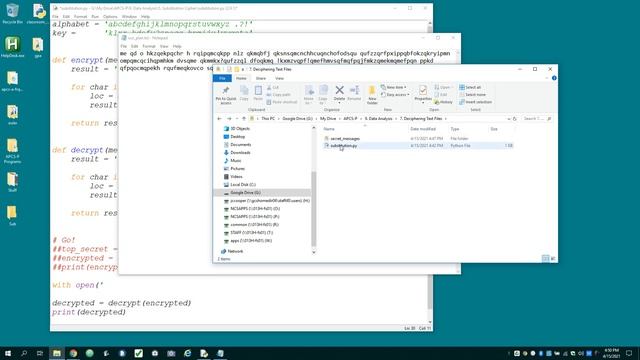
Task: Click Explorer help question mark icon
Action: point(554,78)
